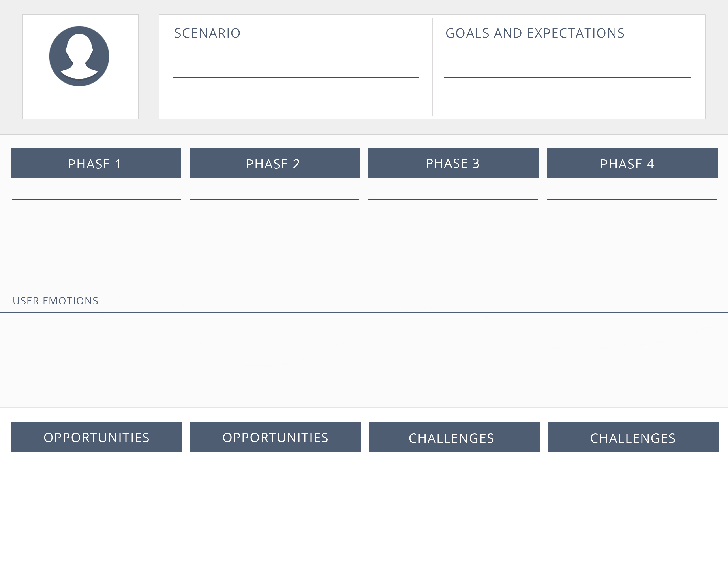Click the PHASE 3 header block
728x563 pixels.
(x=453, y=163)
